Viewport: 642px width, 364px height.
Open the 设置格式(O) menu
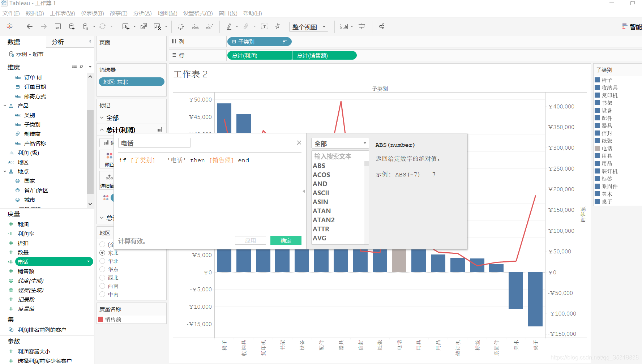198,13
